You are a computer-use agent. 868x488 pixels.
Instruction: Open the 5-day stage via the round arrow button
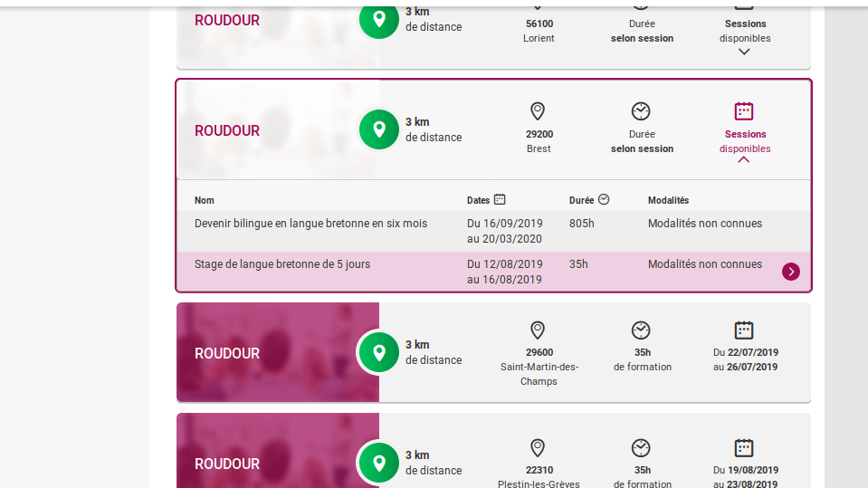[790, 272]
